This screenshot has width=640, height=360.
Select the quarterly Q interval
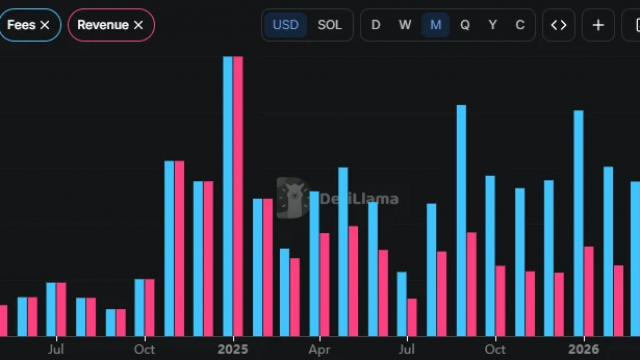[464, 25]
